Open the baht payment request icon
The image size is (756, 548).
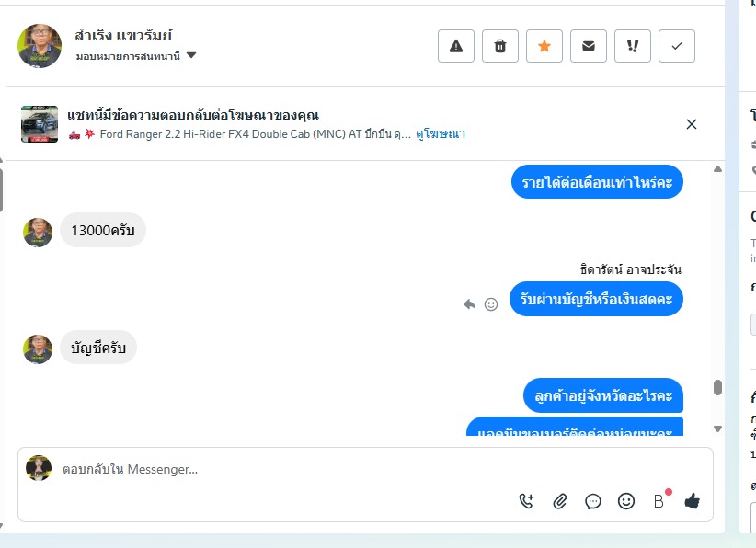point(659,501)
